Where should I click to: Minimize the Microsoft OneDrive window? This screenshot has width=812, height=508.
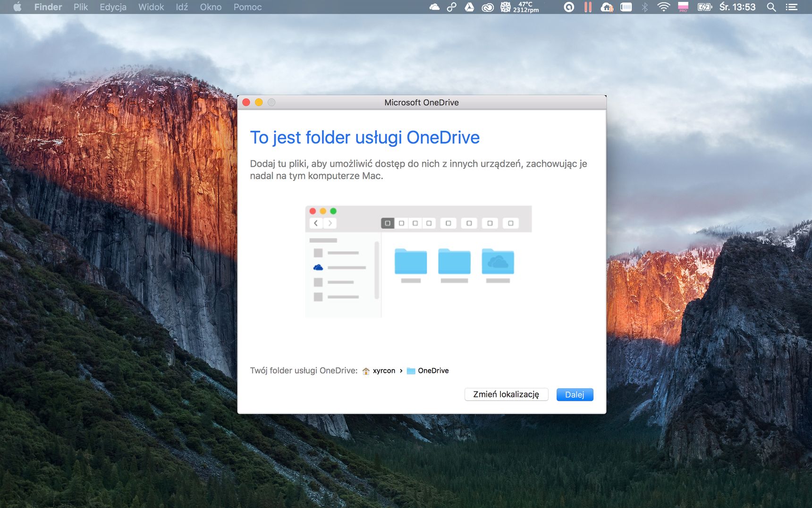[x=259, y=102]
